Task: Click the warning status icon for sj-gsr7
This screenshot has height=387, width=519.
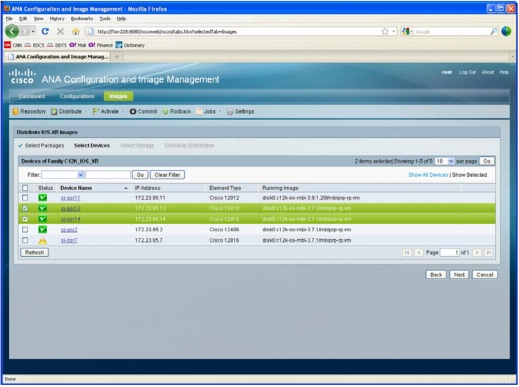Action: 42,240
